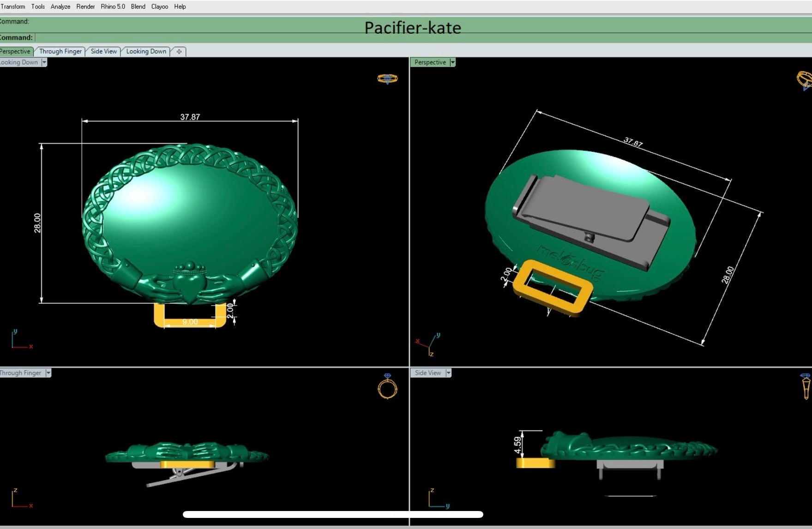The height and width of the screenshot is (529, 812).
Task: Click into the Command input field
Action: [x=185, y=38]
